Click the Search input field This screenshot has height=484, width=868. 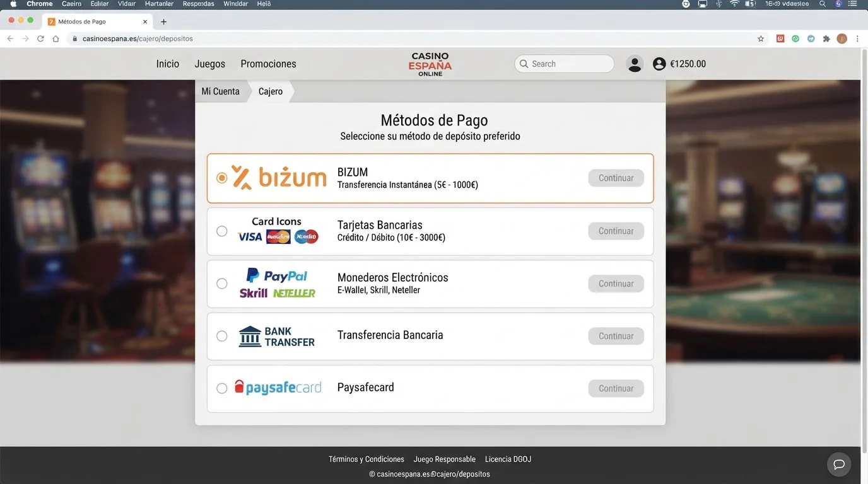565,64
